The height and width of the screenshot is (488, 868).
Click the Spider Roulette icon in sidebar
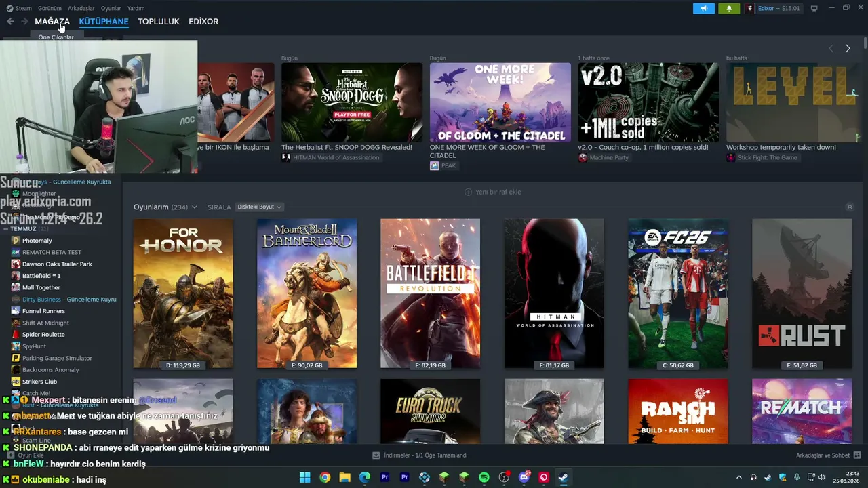click(16, 335)
